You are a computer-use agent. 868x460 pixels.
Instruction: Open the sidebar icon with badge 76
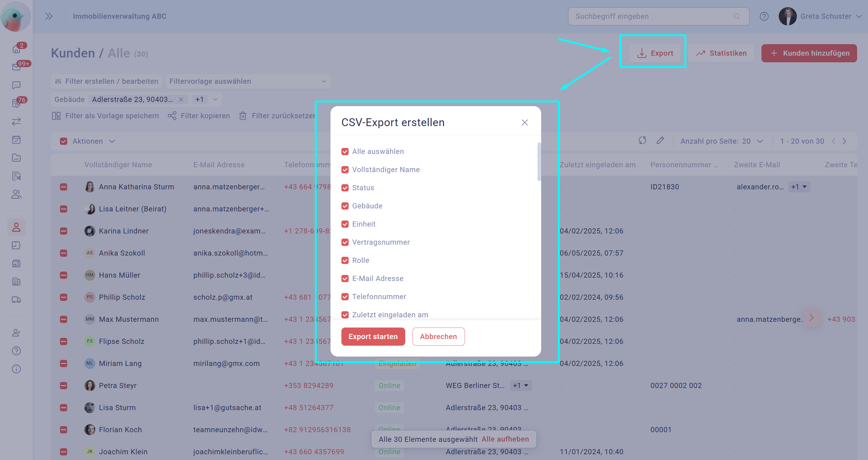coord(16,103)
